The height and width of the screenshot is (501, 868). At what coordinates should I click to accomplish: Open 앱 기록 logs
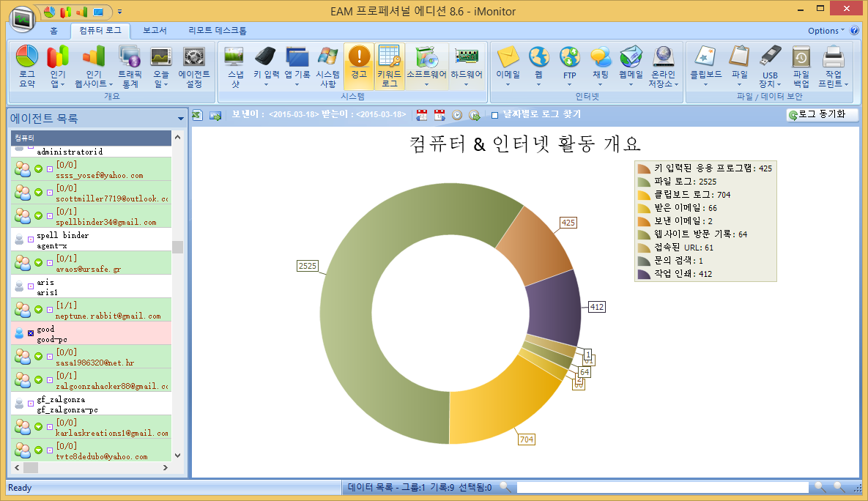tap(297, 67)
